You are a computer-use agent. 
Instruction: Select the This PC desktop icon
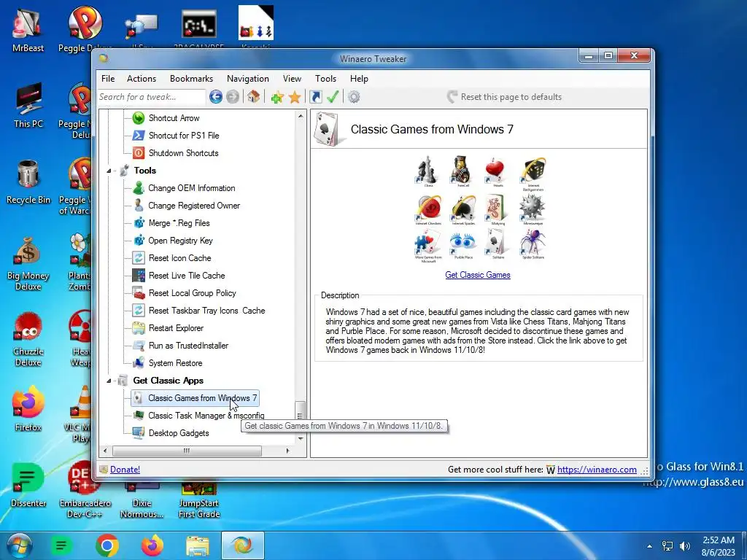(x=28, y=105)
